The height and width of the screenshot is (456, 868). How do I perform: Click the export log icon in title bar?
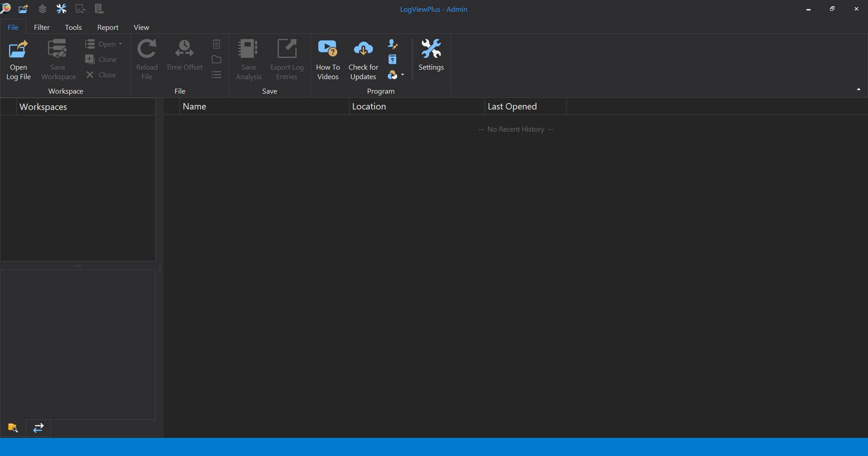[80, 9]
